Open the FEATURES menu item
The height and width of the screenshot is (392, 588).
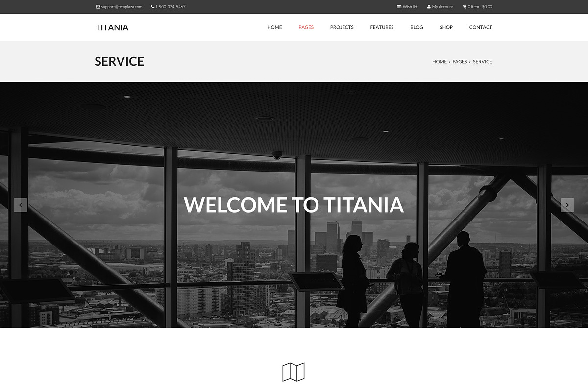(x=382, y=27)
